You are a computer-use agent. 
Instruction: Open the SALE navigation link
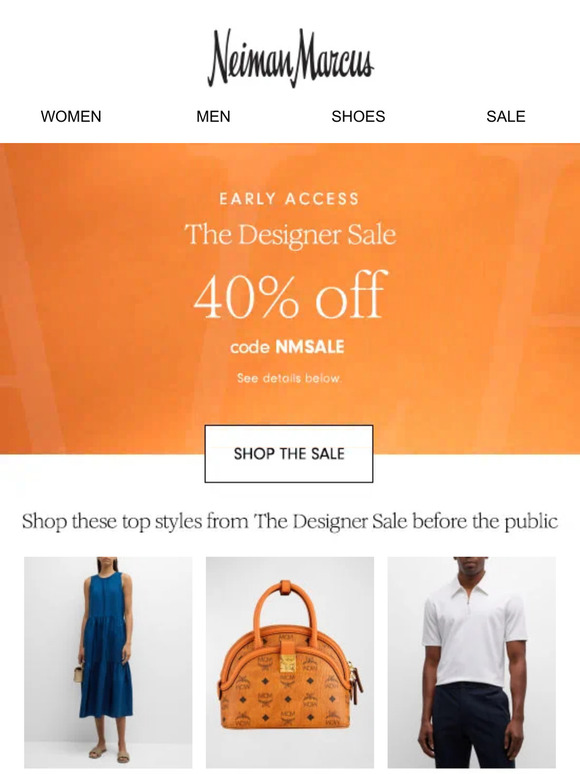tap(505, 116)
